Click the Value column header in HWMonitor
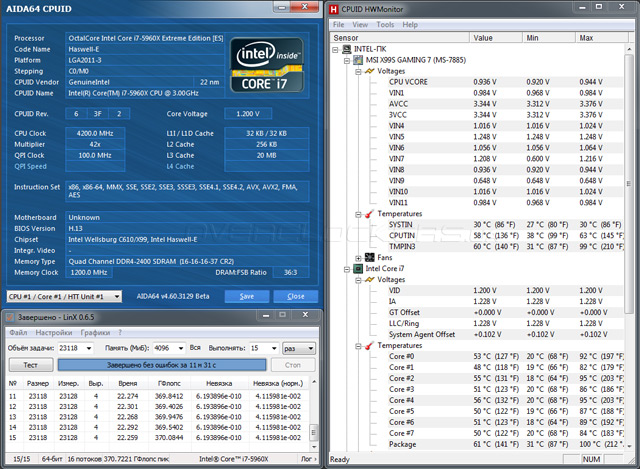Image resolution: width=640 pixels, height=469 pixels. coord(496,38)
